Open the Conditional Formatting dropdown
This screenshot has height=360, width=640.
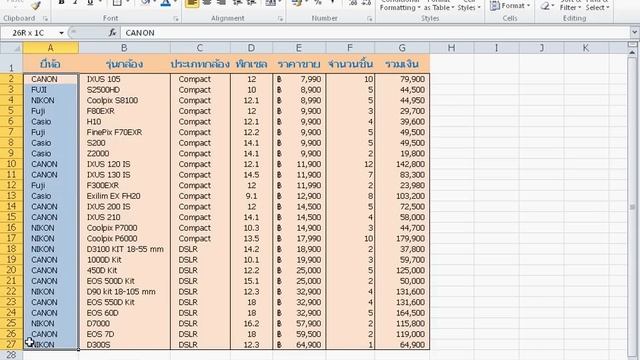click(399, 5)
